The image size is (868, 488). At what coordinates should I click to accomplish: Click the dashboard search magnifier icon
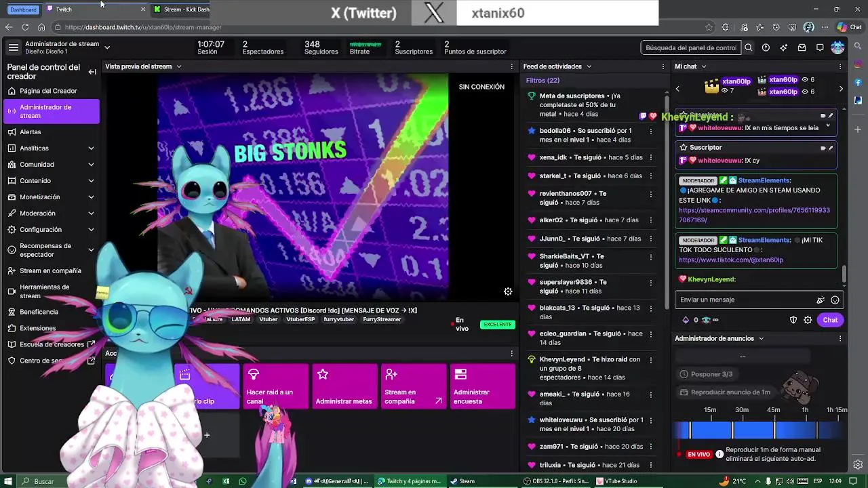[749, 47]
